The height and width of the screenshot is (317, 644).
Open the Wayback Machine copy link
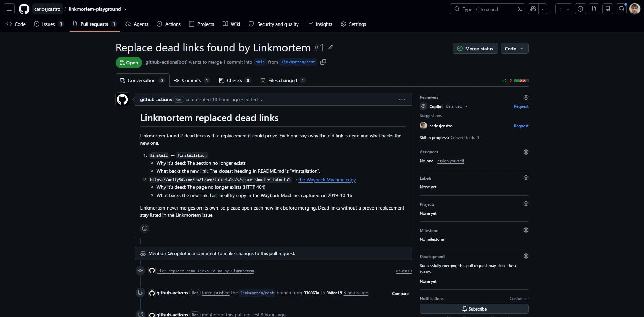(327, 180)
